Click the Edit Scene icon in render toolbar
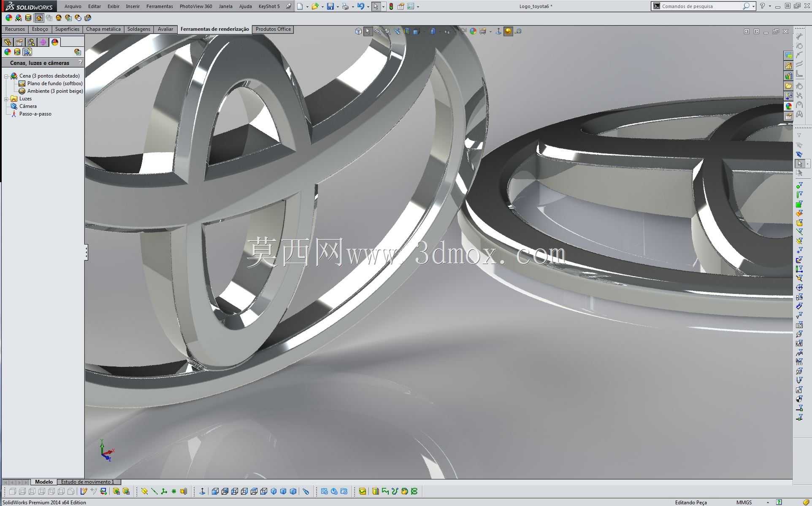 pyautogui.click(x=18, y=18)
